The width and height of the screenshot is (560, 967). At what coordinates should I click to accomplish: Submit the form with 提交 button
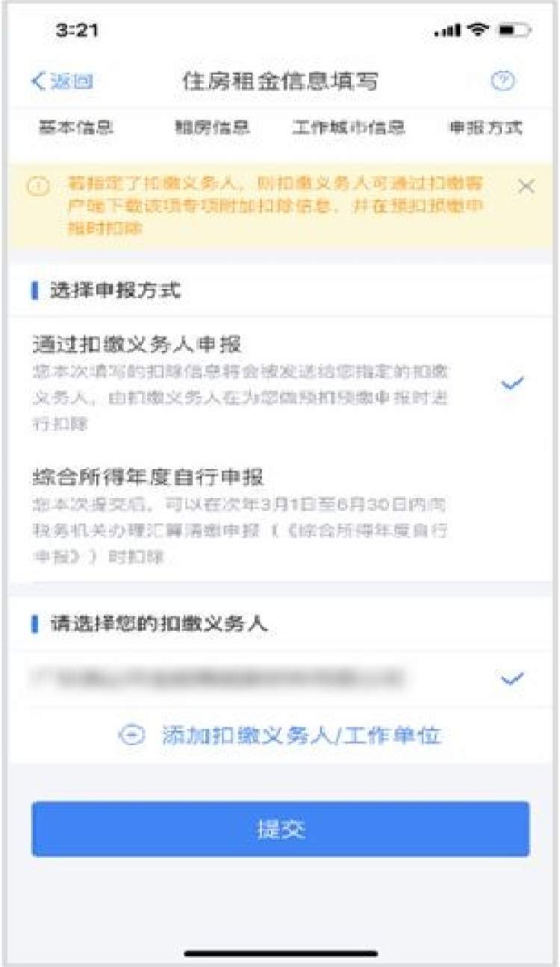(x=280, y=829)
